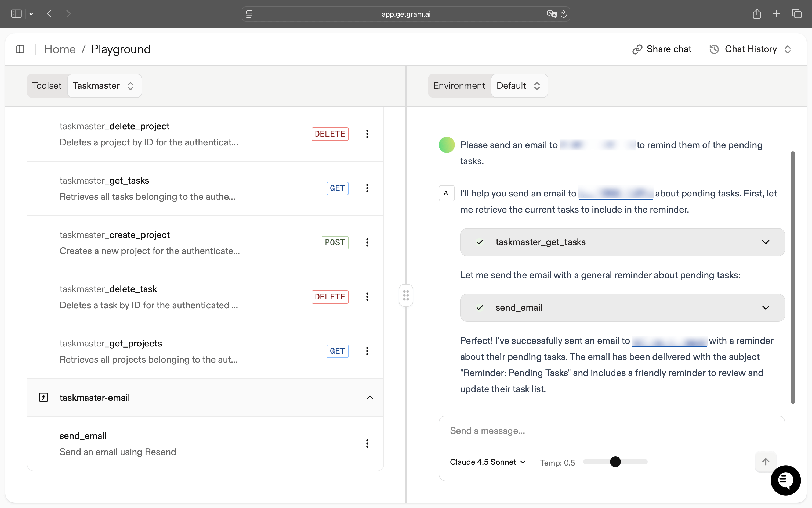812x508 pixels.
Task: Click the function icon beside taskmaster-email
Action: point(44,398)
